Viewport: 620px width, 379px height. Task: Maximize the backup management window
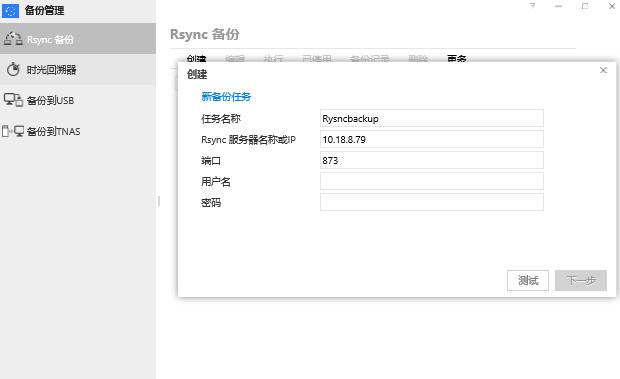tap(585, 6)
